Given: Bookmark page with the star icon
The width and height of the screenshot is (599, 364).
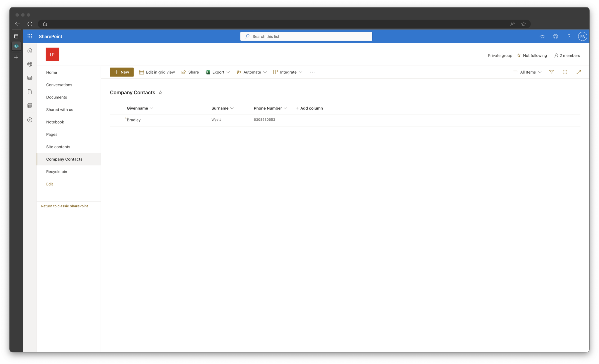Looking at the screenshot, I should (524, 24).
